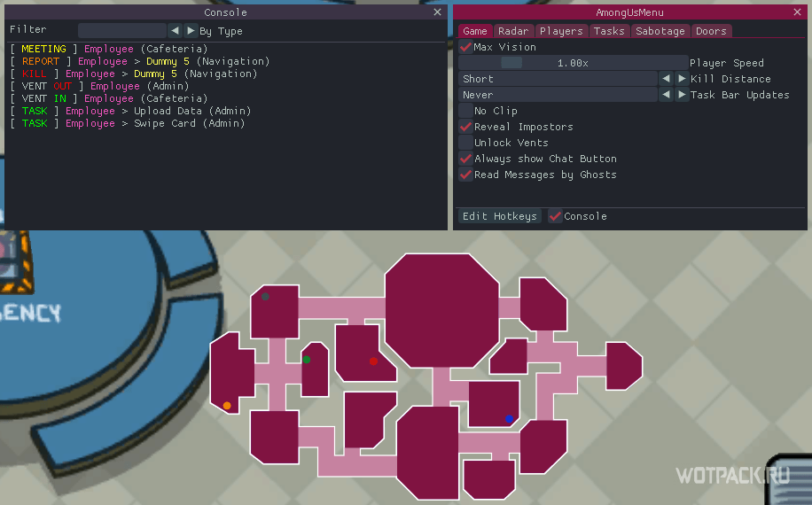Screen dimensions: 812x505
Task: Click the VENT IN Employee (Cafeteria) entry
Action: 109,98
